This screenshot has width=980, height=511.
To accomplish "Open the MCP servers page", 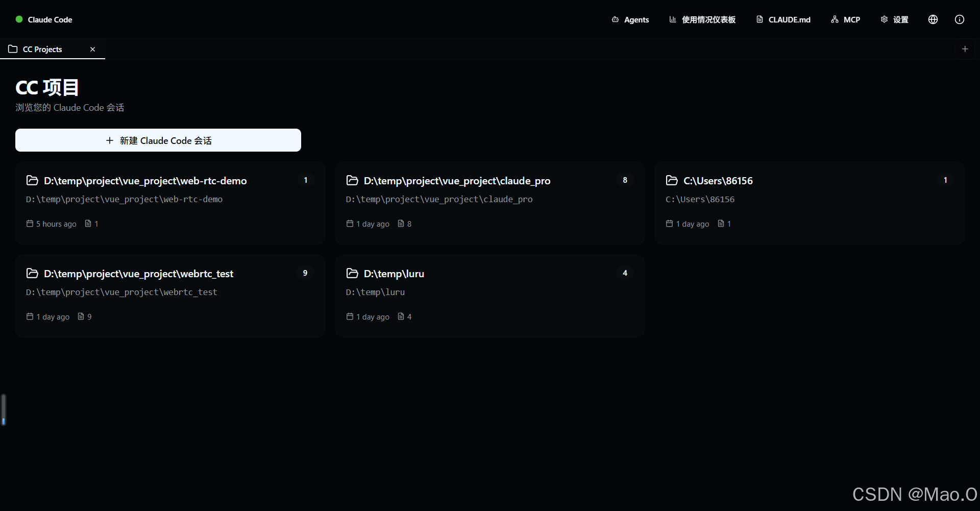I will pyautogui.click(x=846, y=19).
